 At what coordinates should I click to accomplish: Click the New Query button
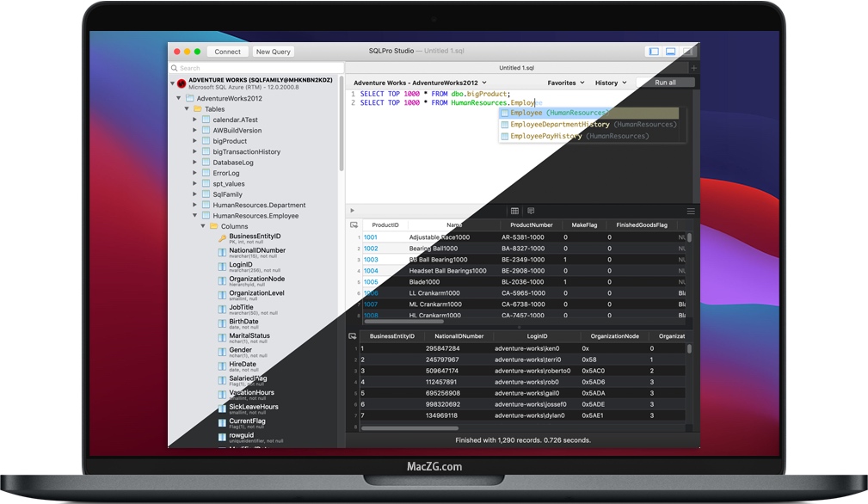[273, 52]
